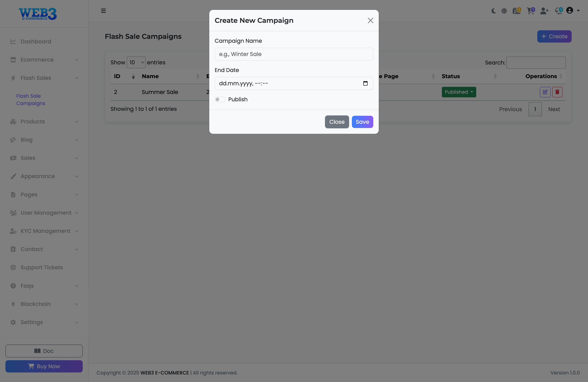Open the Published status dropdown
This screenshot has height=382, width=588.
click(x=459, y=92)
